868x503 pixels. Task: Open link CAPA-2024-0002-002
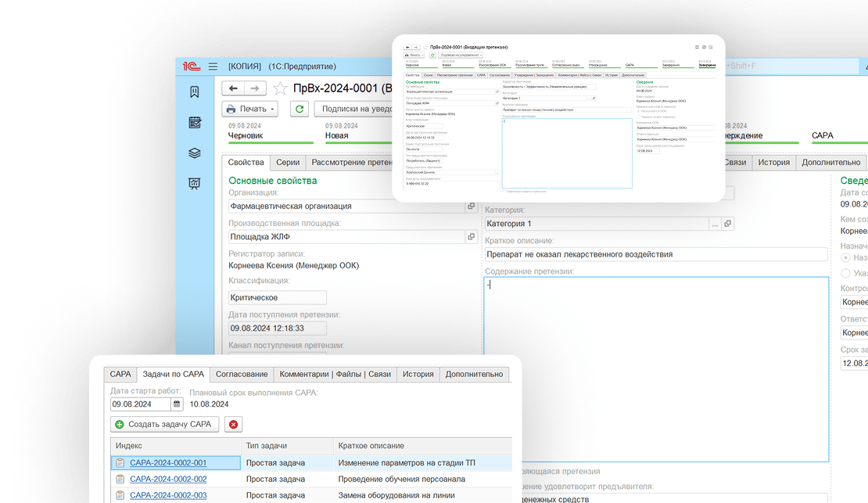pos(168,480)
